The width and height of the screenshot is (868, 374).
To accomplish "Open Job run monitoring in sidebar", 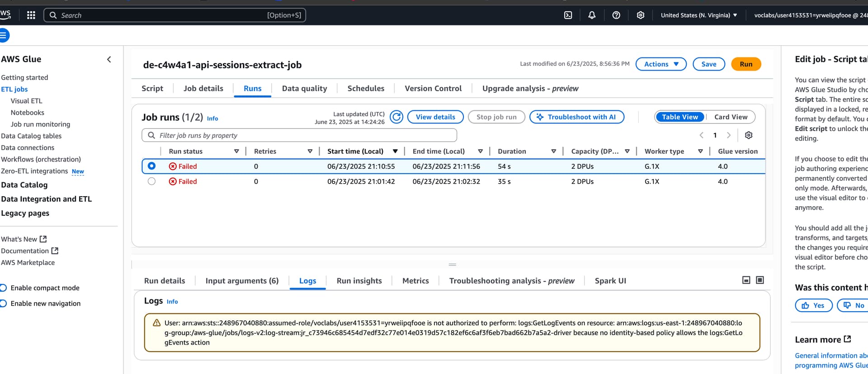I will 40,124.
